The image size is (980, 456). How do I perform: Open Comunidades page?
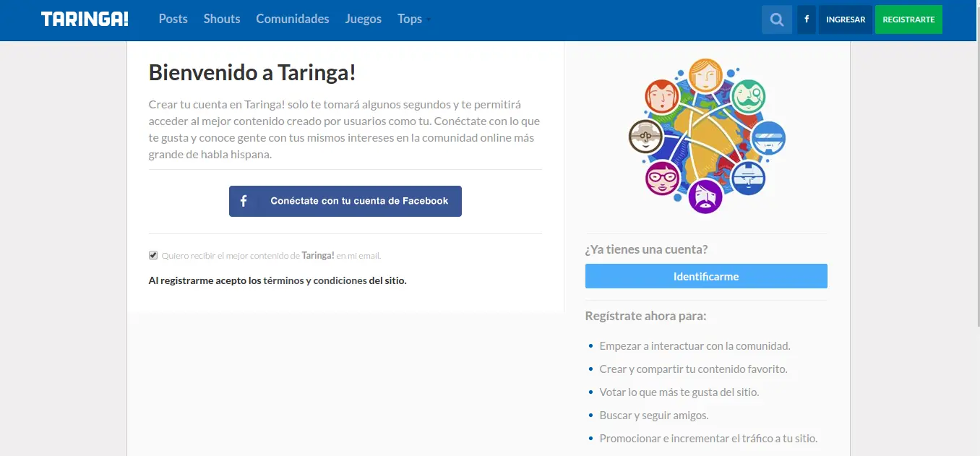[x=293, y=19]
